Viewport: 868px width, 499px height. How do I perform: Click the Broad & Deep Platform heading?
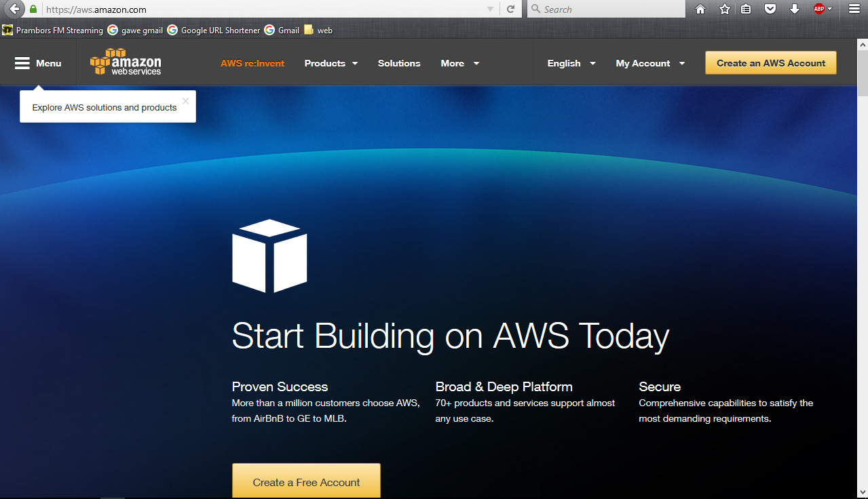pyautogui.click(x=504, y=386)
